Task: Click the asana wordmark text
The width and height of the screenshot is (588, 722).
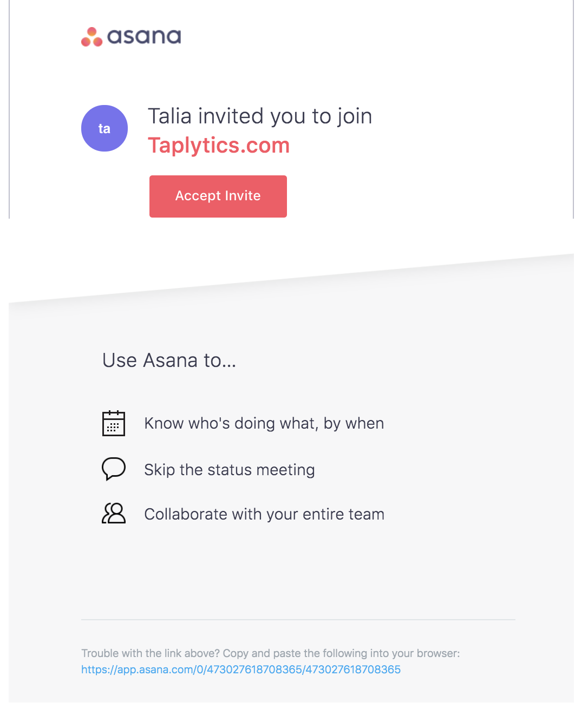Action: (x=144, y=37)
